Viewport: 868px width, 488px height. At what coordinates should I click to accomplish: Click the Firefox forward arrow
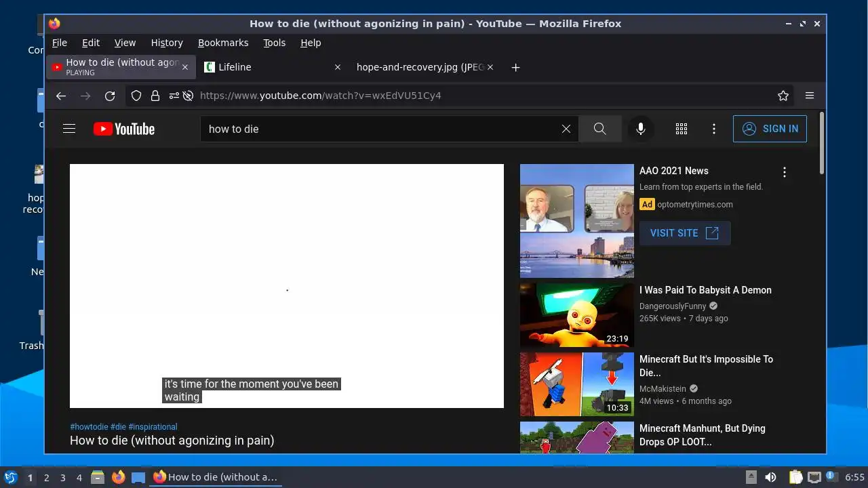pos(85,96)
